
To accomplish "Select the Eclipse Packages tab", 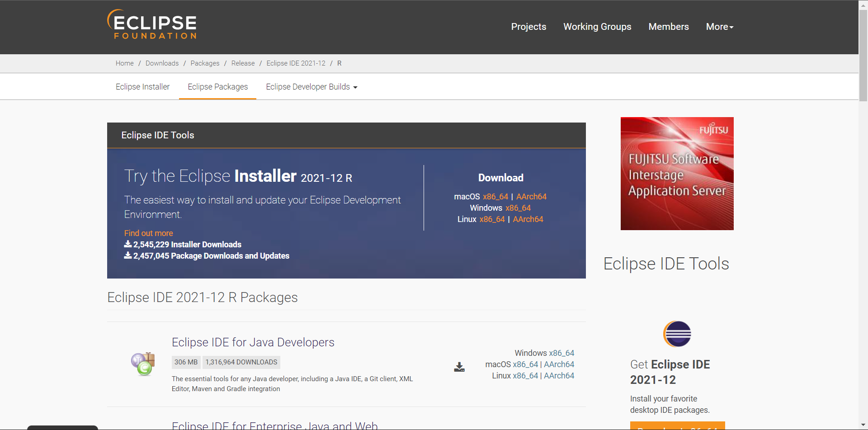I will point(217,87).
